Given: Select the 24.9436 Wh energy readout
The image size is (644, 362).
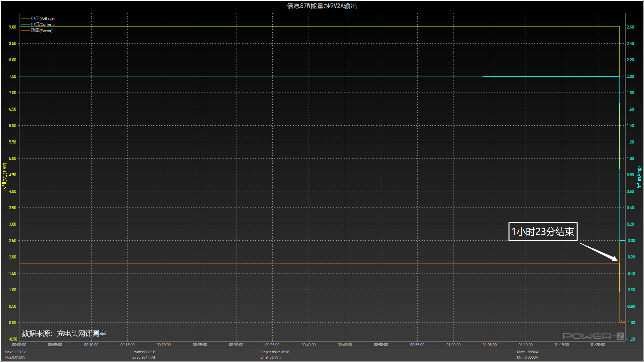Looking at the screenshot, I should (270, 357).
